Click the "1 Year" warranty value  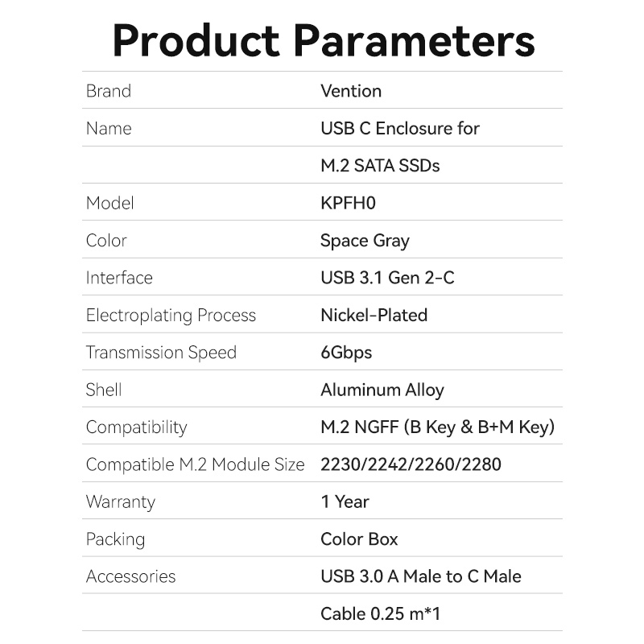click(x=345, y=502)
